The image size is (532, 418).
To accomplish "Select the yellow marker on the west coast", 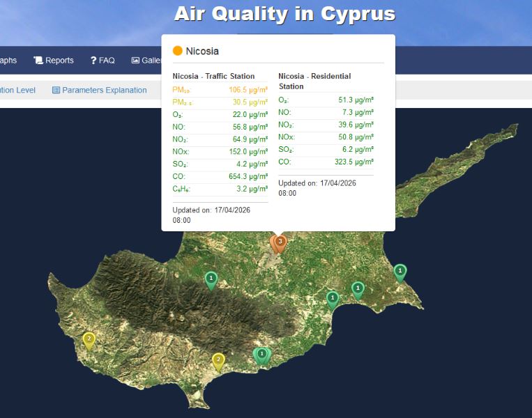I will click(x=89, y=339).
